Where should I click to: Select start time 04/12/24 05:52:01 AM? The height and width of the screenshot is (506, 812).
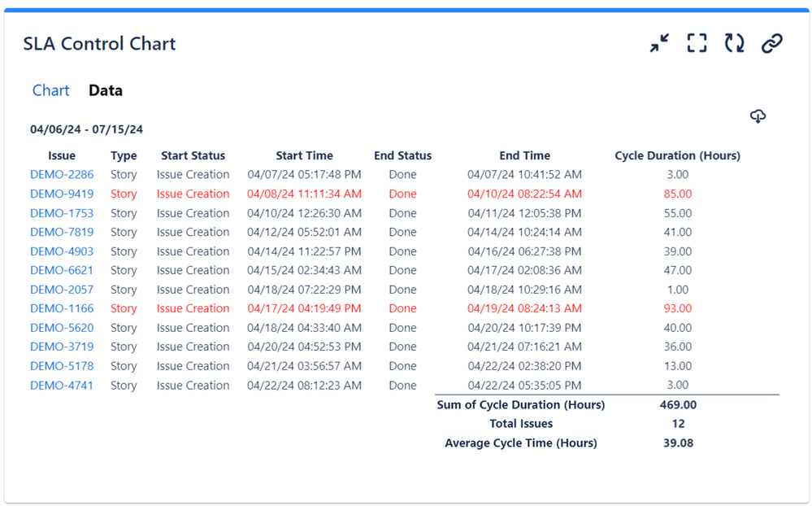305,233
